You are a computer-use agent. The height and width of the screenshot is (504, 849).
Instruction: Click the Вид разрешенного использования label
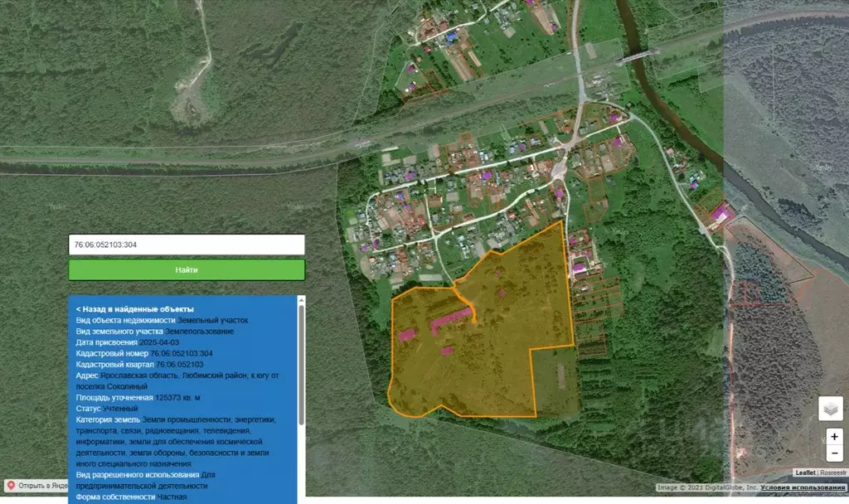[x=138, y=475]
